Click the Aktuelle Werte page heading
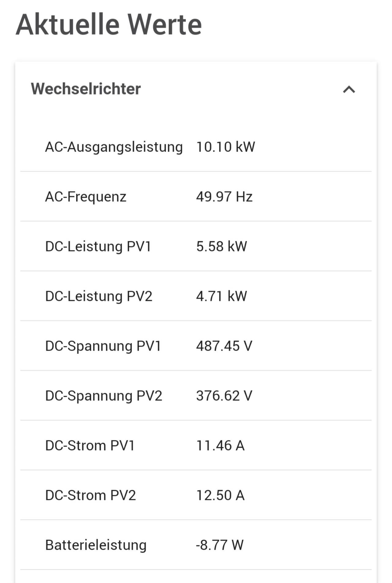Viewport: 392px width, 583px height. click(x=109, y=25)
